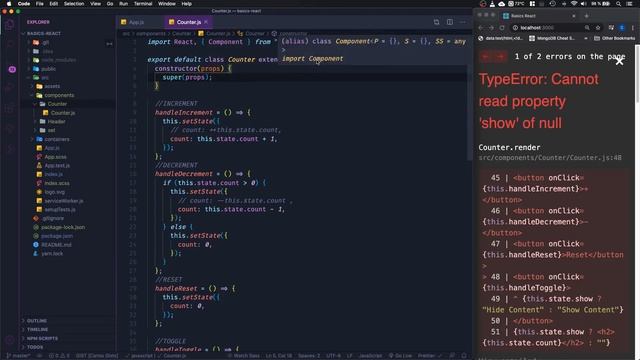Expand the OUTLINE section

coord(36,321)
